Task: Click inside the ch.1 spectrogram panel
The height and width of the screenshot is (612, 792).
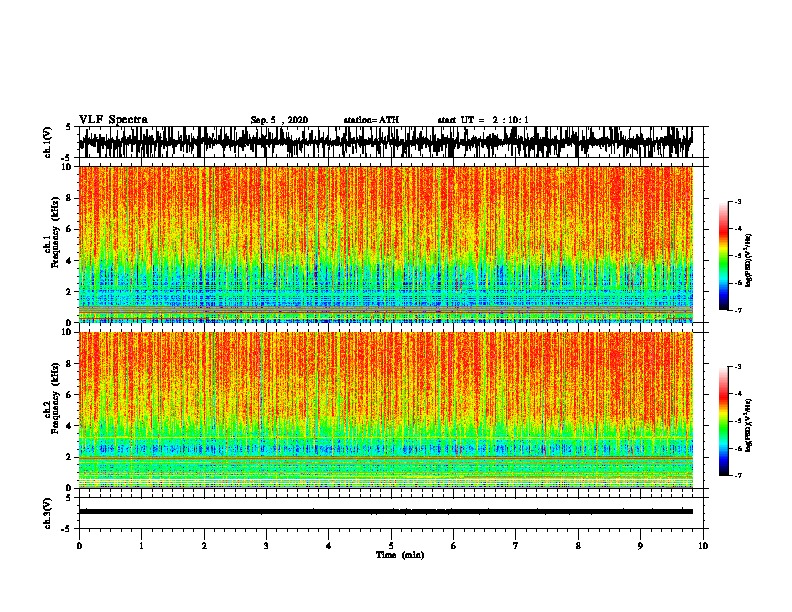Action: 386,244
